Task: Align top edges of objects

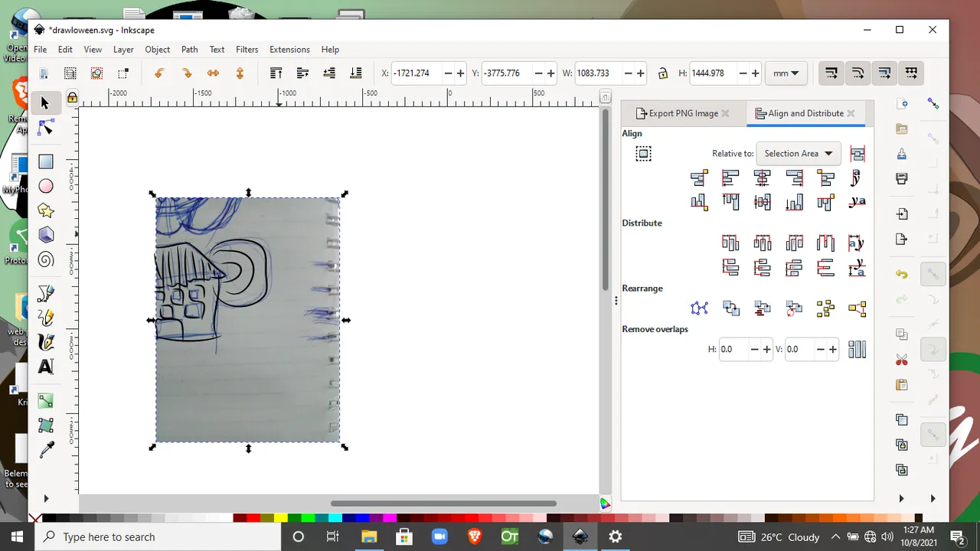Action: [x=730, y=202]
